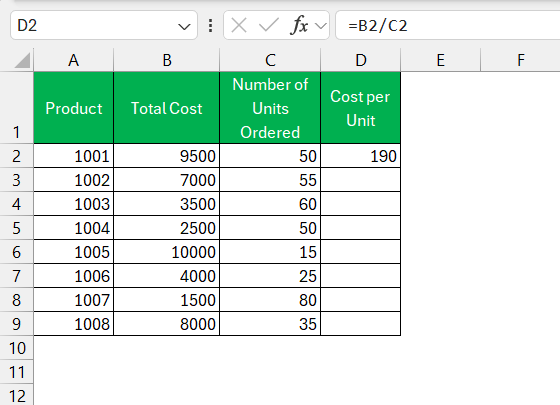Viewport: 560px width, 405px height.
Task: Select cell containing 1007
Action: 74,300
